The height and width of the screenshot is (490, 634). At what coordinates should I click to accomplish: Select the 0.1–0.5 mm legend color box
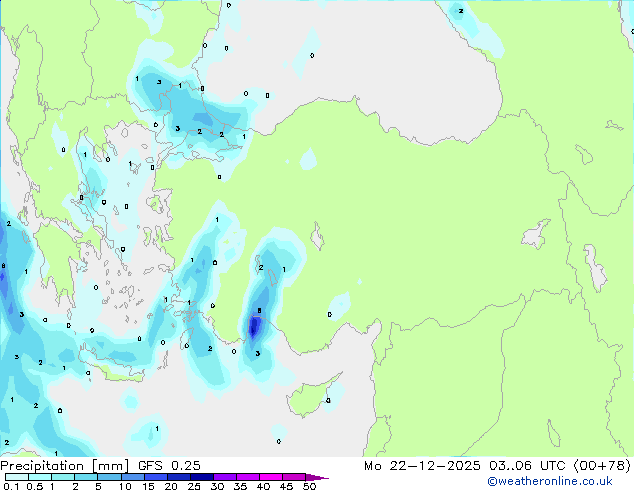[x=17, y=477]
